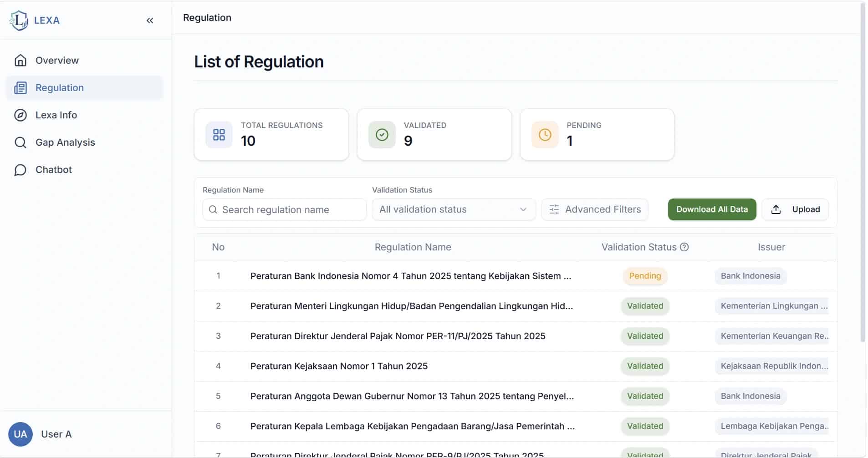The width and height of the screenshot is (868, 458).
Task: Click the Issuer column header
Action: pos(771,247)
